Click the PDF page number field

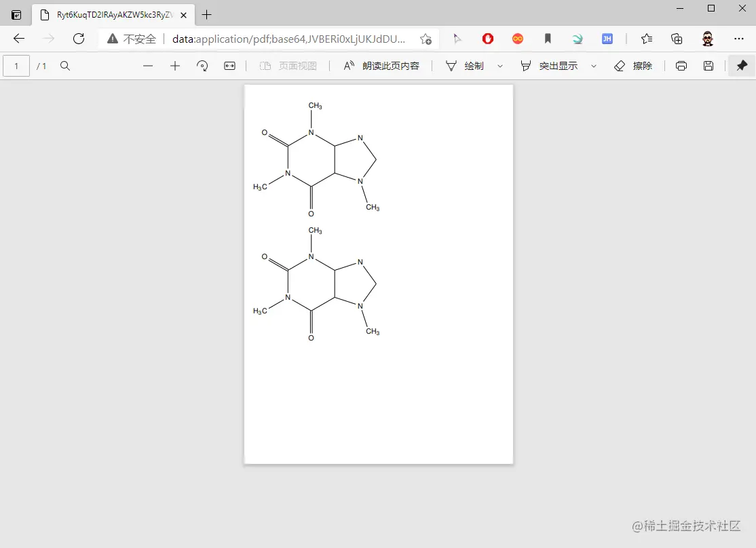coord(16,66)
